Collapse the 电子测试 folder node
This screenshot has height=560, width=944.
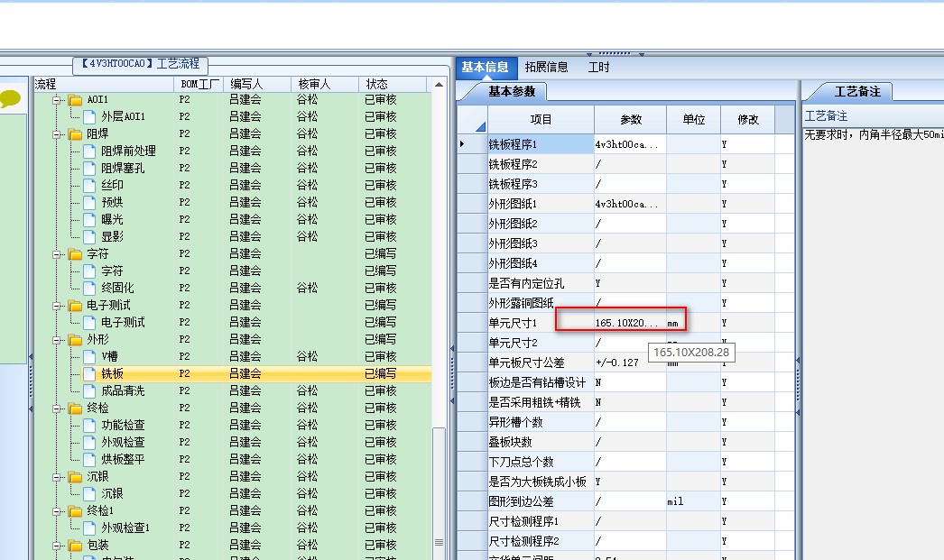coord(57,306)
